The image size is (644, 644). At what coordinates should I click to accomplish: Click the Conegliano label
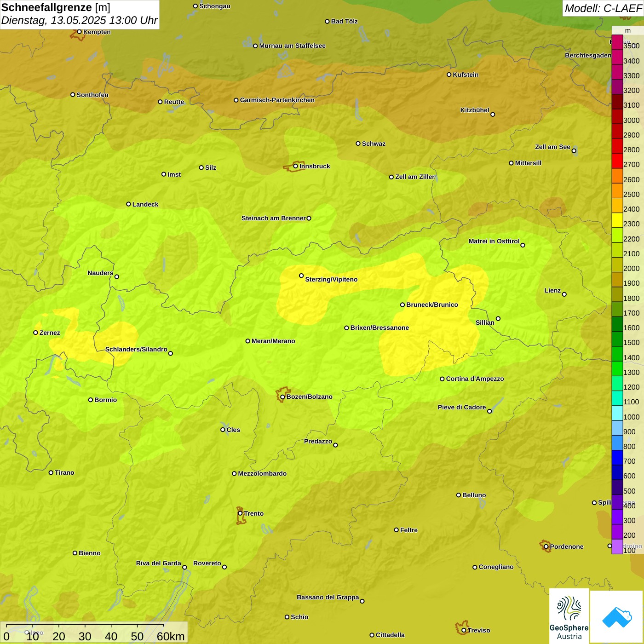[x=496, y=567]
